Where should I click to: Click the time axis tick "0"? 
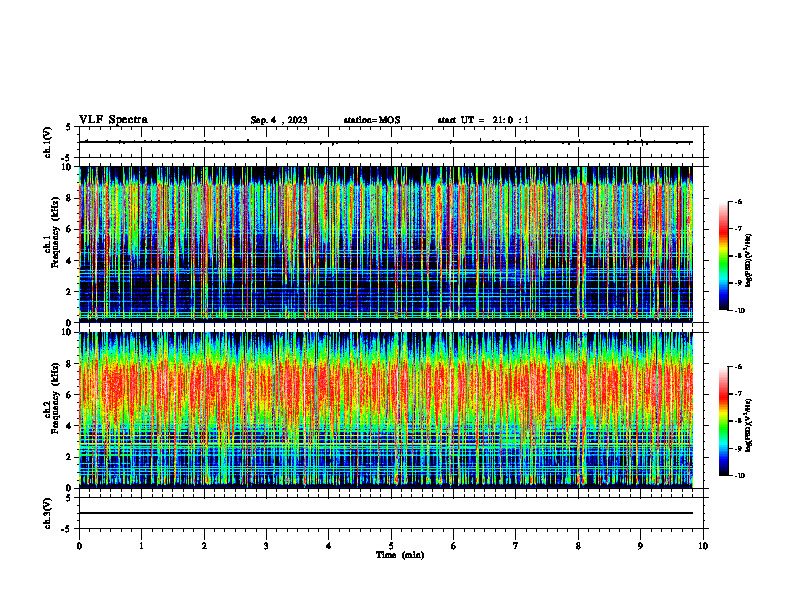[x=79, y=546]
